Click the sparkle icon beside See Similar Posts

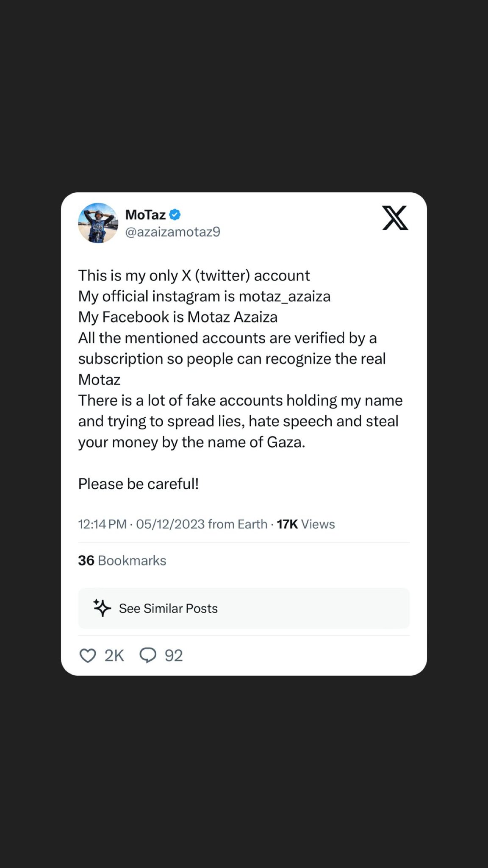tap(102, 608)
